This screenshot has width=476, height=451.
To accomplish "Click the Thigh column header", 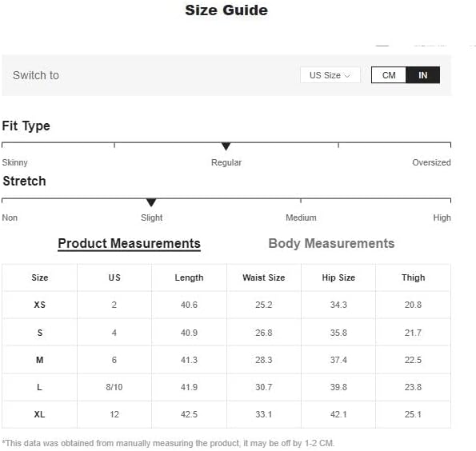I will (413, 277).
